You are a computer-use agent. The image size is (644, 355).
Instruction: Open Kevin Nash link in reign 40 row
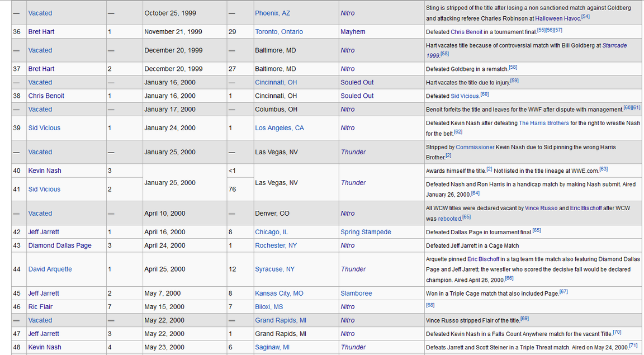tap(44, 171)
